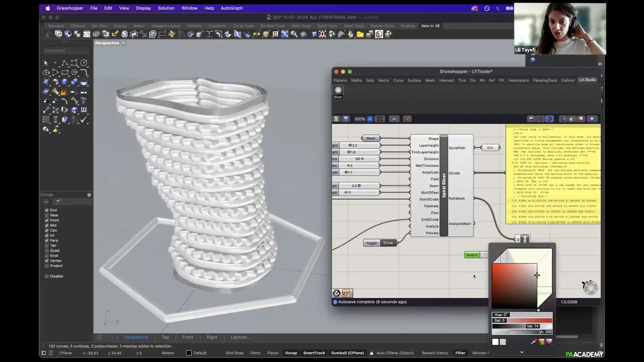This screenshot has height=362, width=644.
Task: Click the zoom extents icon in canvas toolbar
Action: (x=380, y=119)
